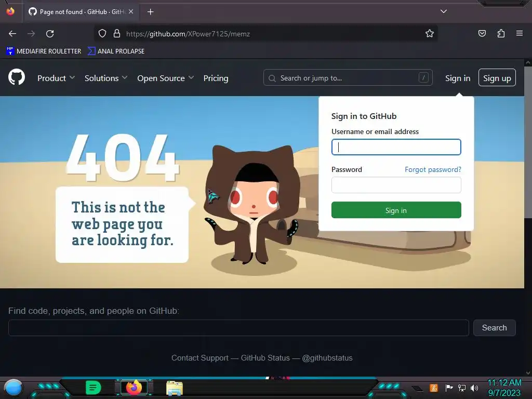Click the Java tray icon
Screen dimensions: 532x399
click(x=434, y=388)
